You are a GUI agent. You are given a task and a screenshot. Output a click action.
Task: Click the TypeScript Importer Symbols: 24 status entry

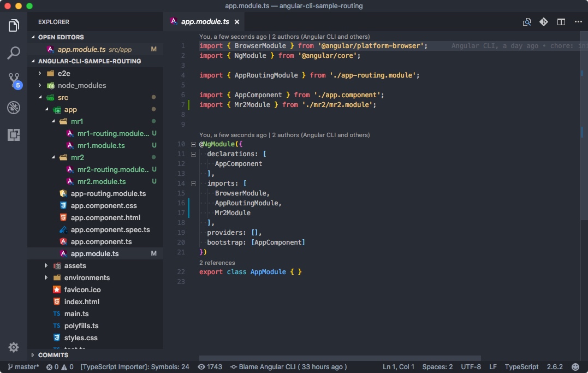click(x=135, y=366)
